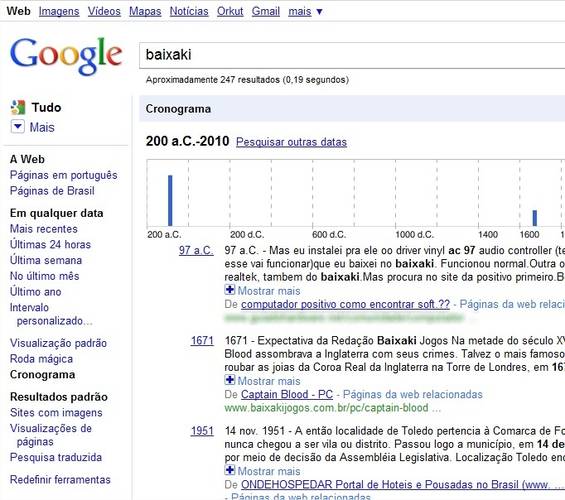Filter by Páginas de Brasil
This screenshot has height=500, width=565.
point(52,191)
